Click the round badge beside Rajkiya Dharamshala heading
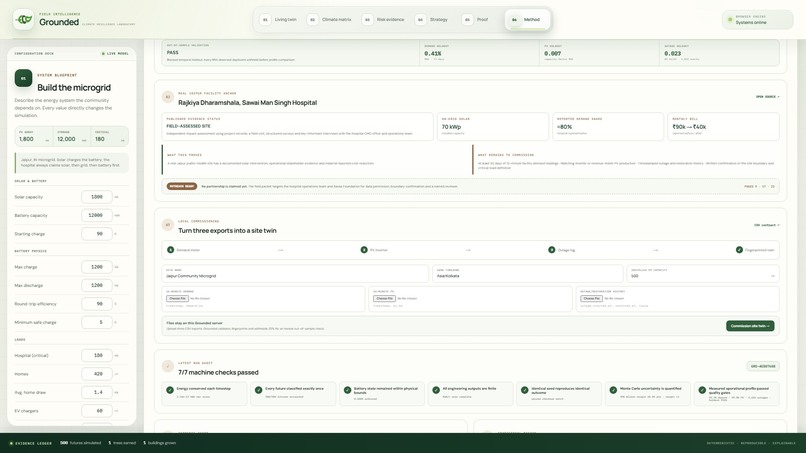 pyautogui.click(x=168, y=97)
